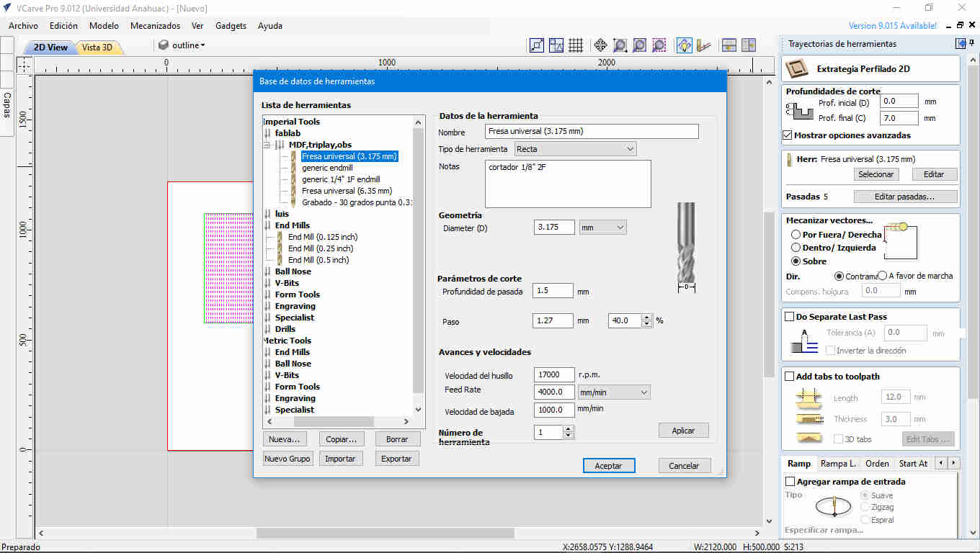Switch to the Orden tab
This screenshot has width=980, height=553.
tap(877, 463)
